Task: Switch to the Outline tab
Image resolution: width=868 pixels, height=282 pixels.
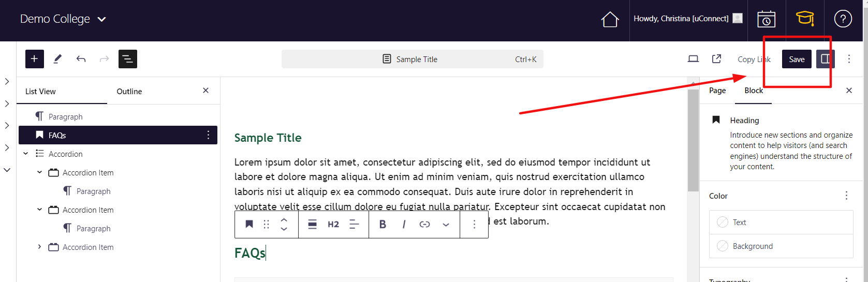Action: (129, 92)
